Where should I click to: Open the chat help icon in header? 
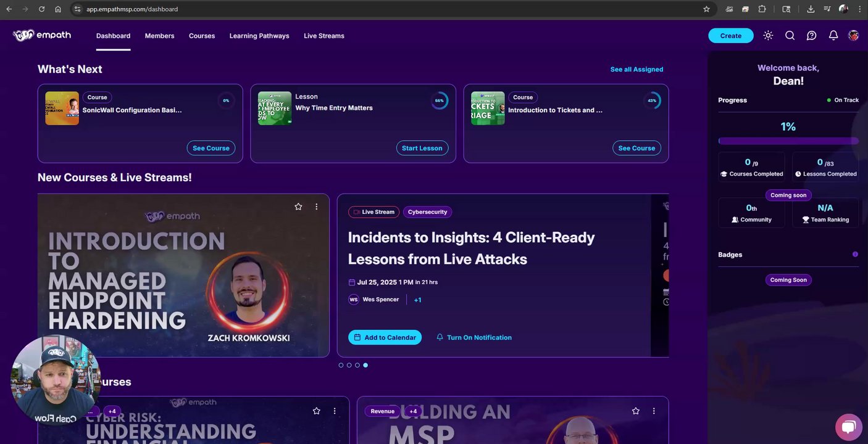pyautogui.click(x=812, y=35)
